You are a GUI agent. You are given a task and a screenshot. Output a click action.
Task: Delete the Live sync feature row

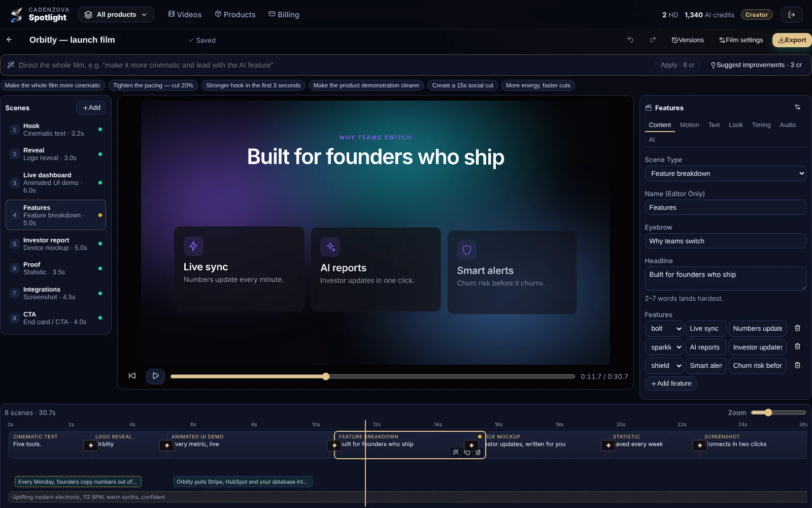point(797,328)
